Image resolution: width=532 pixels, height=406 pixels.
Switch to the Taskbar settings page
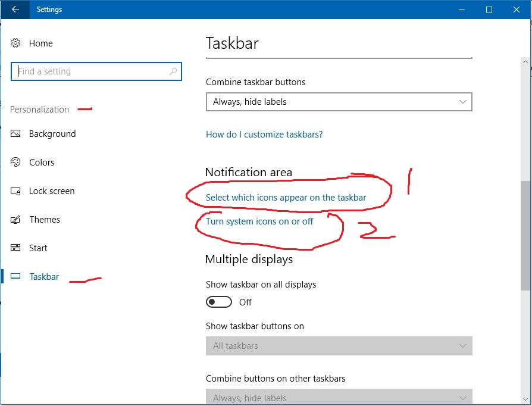[x=45, y=276]
